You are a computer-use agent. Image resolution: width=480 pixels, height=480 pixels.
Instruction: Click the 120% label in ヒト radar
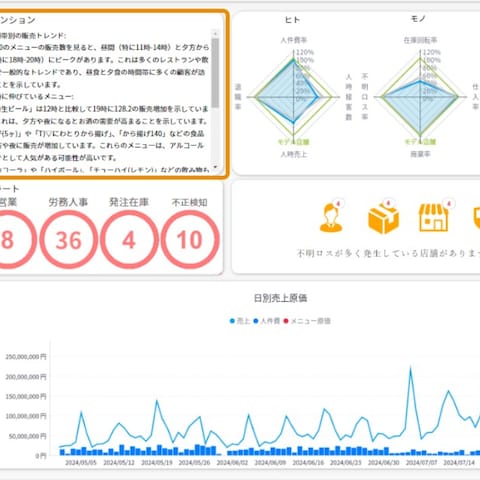pos(304,52)
